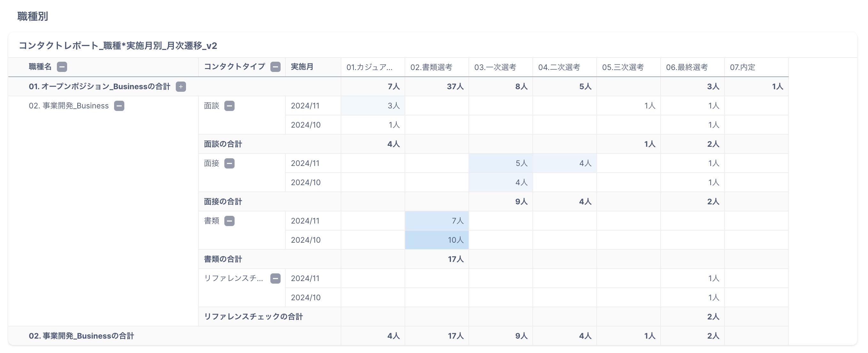This screenshot has height=353, width=868.
Task: Collapse the コンタクトタイプ column header toggle
Action: pos(275,67)
